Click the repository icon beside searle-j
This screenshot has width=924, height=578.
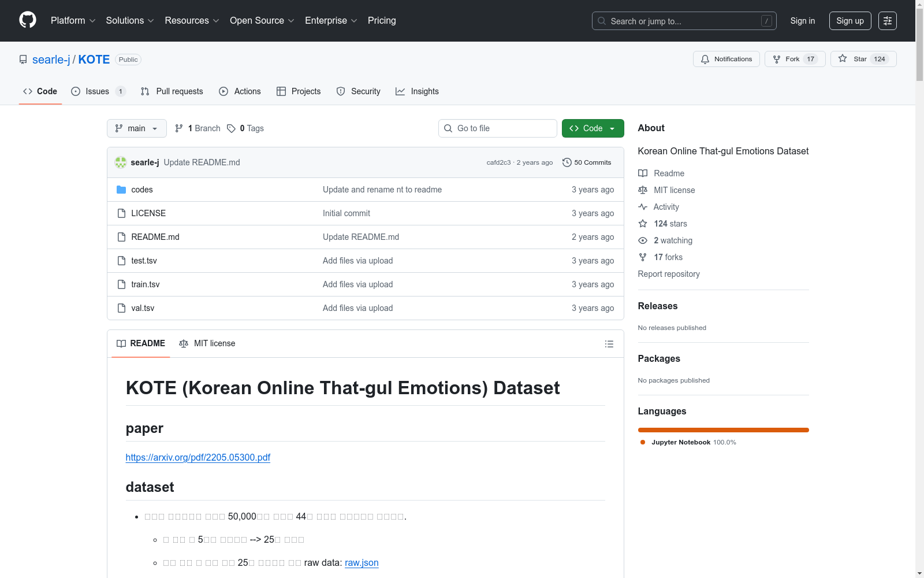tap(23, 60)
